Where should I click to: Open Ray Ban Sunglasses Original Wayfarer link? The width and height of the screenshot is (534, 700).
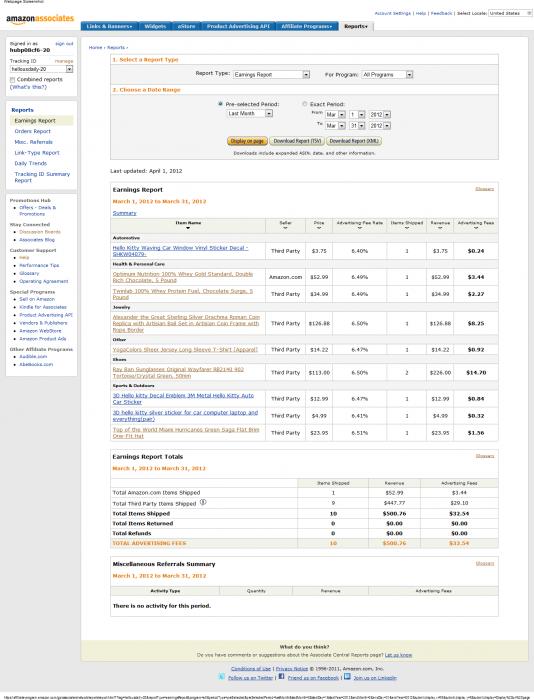(x=178, y=372)
